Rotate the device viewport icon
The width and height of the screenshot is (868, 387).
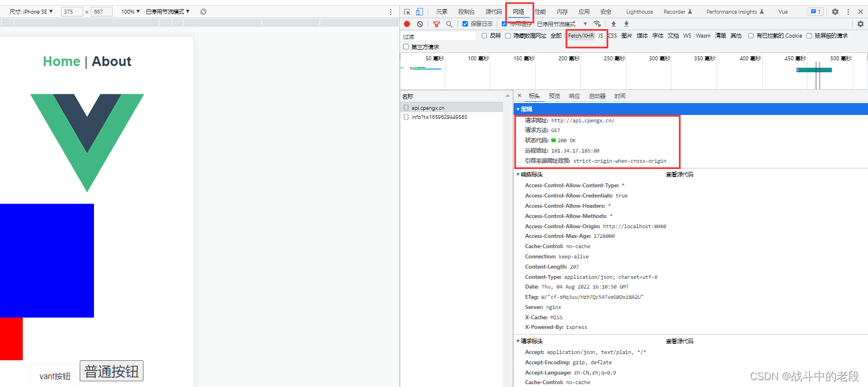(x=203, y=11)
